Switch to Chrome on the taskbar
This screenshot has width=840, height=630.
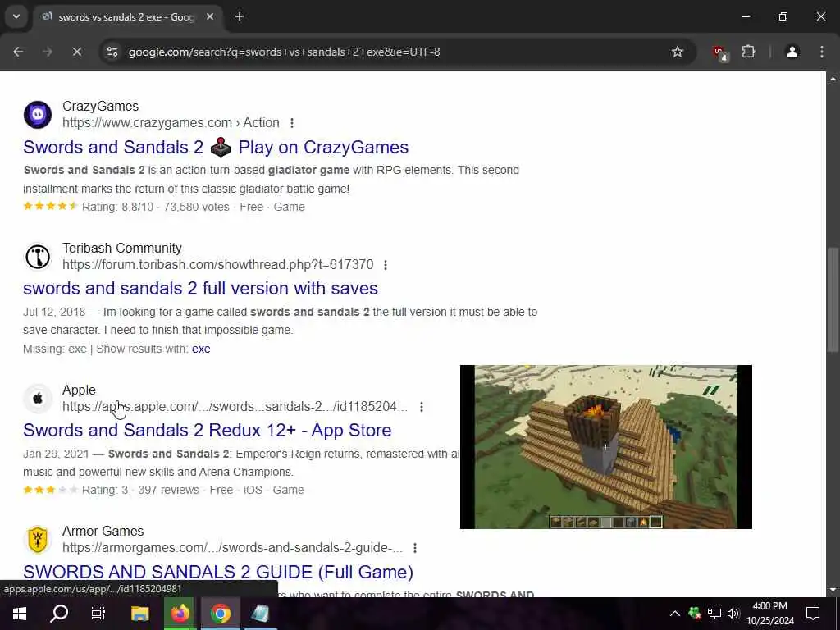point(220,614)
